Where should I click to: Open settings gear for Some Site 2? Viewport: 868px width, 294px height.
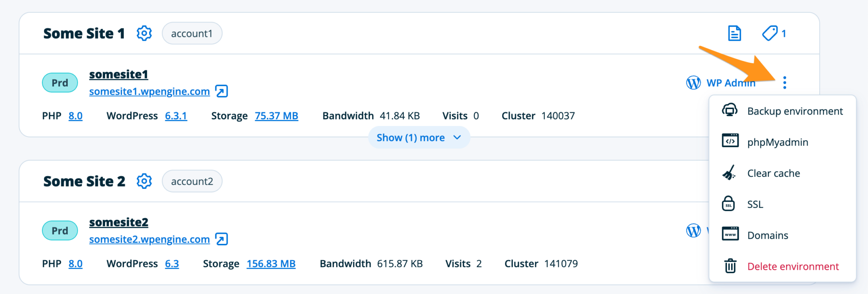pyautogui.click(x=144, y=181)
